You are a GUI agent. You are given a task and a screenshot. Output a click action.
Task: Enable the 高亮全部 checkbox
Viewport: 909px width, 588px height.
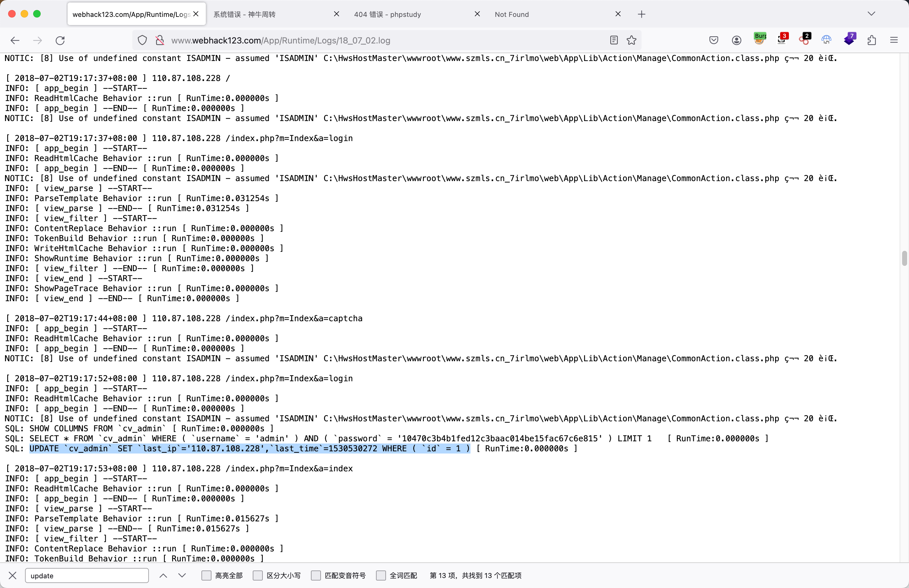tap(206, 575)
